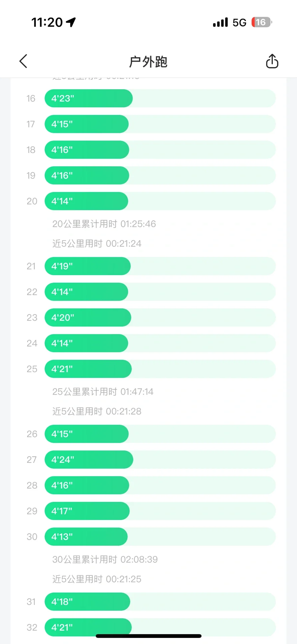
Task: Tap the share icon
Action: pos(272,61)
